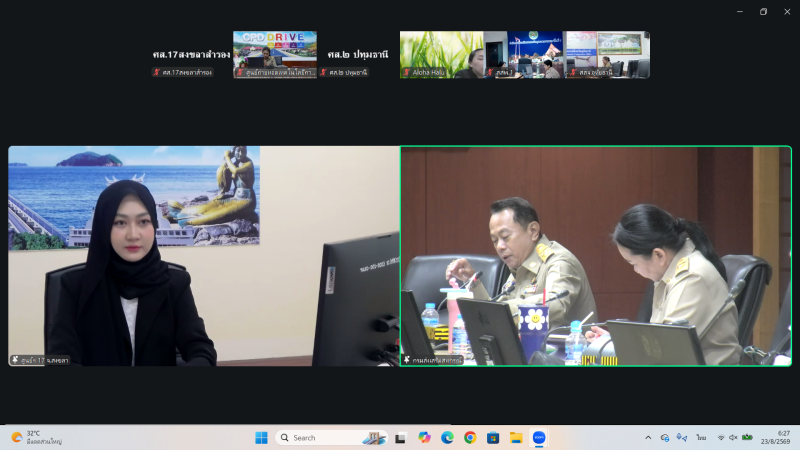Select the Aloha Halu participant thumbnail
This screenshot has width=800, height=450.
442,55
